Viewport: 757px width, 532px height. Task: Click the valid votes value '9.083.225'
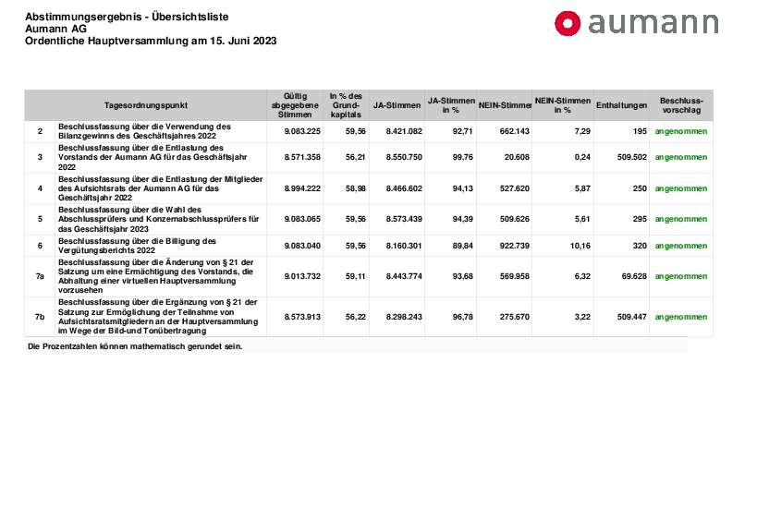(x=302, y=131)
